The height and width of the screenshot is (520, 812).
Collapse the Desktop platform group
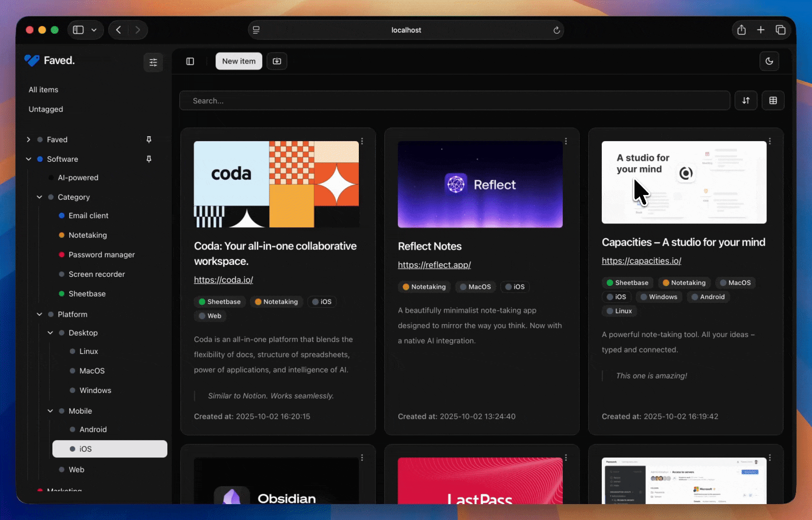(51, 333)
